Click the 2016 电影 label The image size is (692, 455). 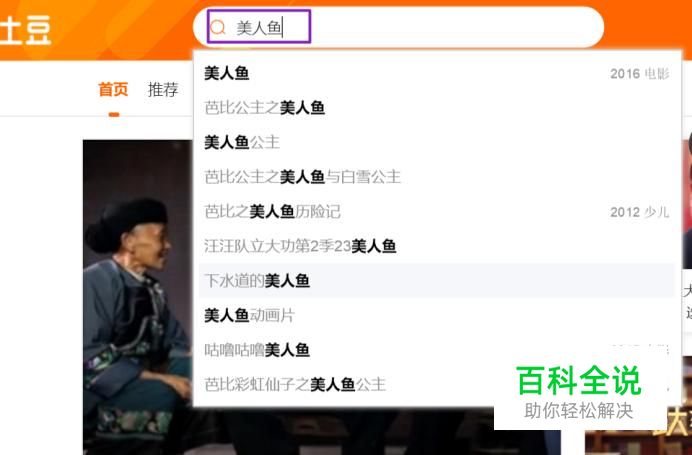tap(639, 74)
